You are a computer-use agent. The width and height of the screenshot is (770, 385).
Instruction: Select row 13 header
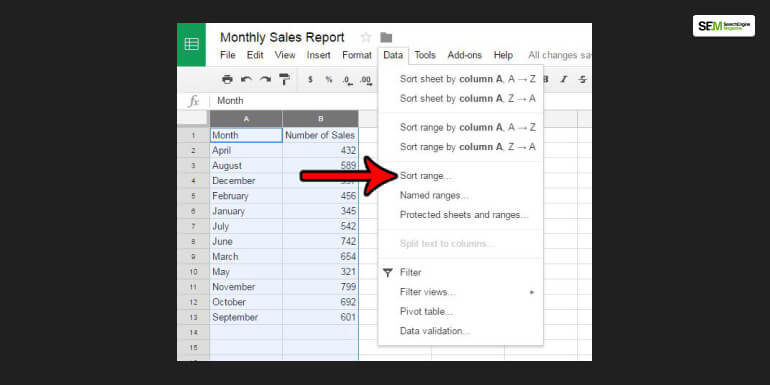coord(193,317)
